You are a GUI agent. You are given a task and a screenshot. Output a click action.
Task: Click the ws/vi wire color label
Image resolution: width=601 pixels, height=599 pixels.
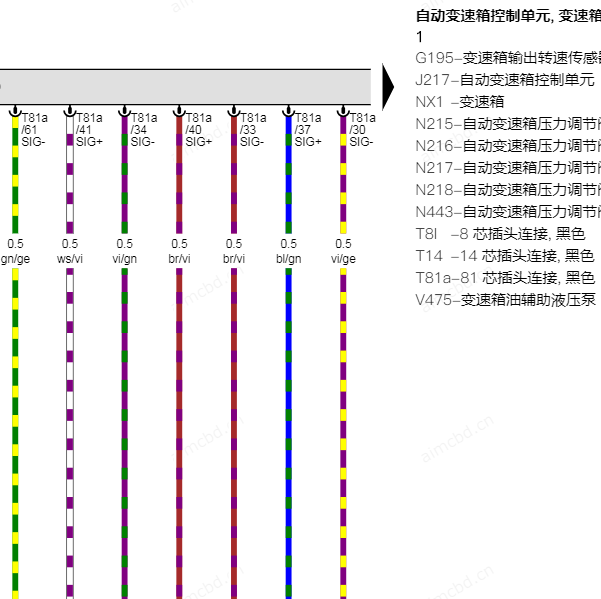(70, 259)
